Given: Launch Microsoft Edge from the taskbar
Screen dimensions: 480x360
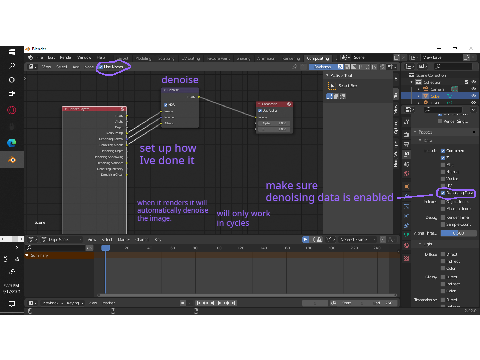Looking at the screenshot, I should pyautogui.click(x=12, y=143).
